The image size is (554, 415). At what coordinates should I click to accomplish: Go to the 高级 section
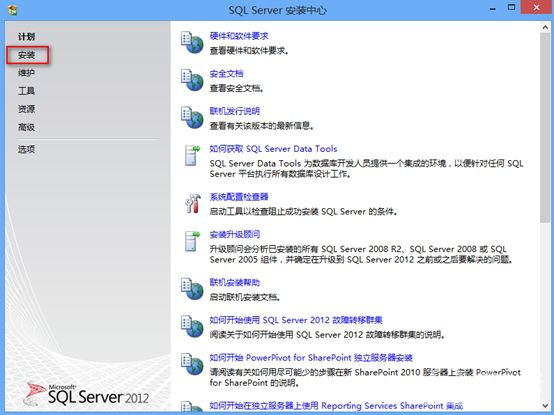[x=26, y=127]
